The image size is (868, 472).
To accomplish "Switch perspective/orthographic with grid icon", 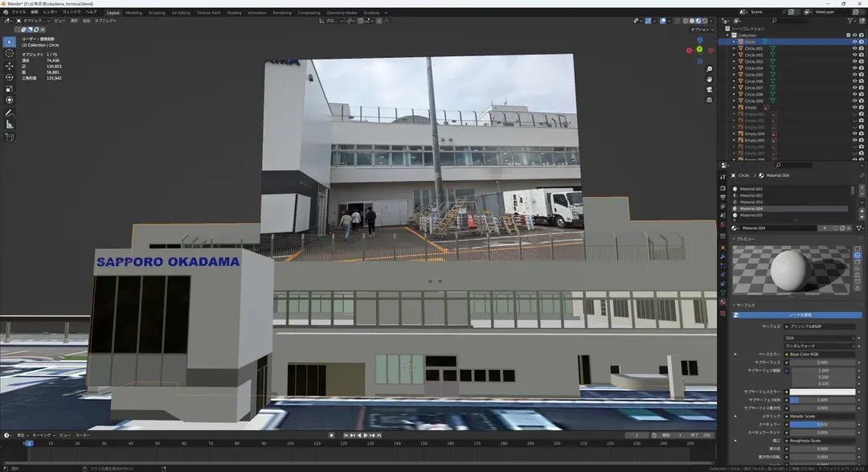I will pos(709,100).
